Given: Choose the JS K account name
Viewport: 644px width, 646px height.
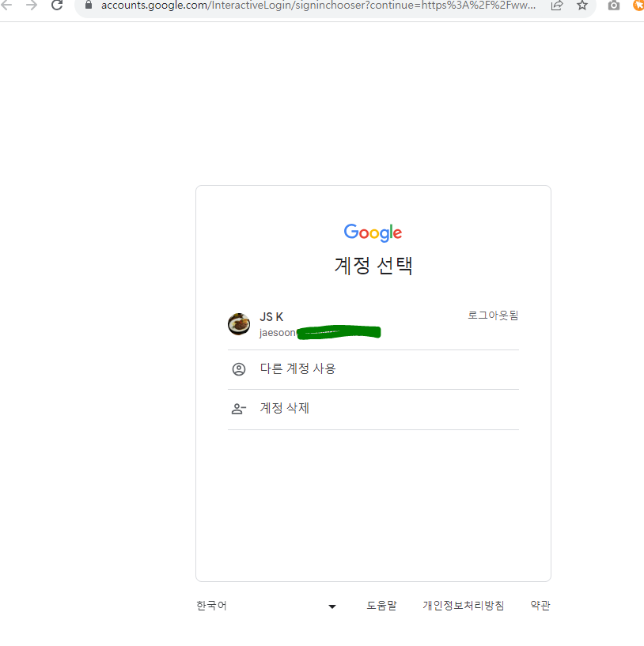Looking at the screenshot, I should coord(271,317).
